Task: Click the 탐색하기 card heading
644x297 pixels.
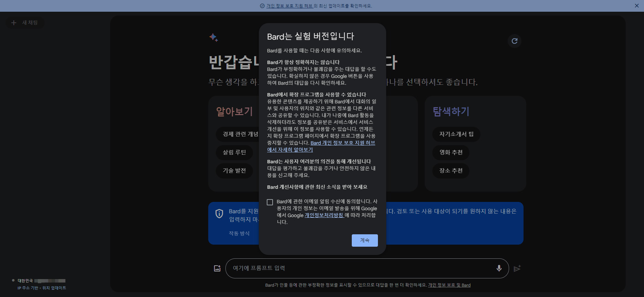Action: pyautogui.click(x=451, y=111)
